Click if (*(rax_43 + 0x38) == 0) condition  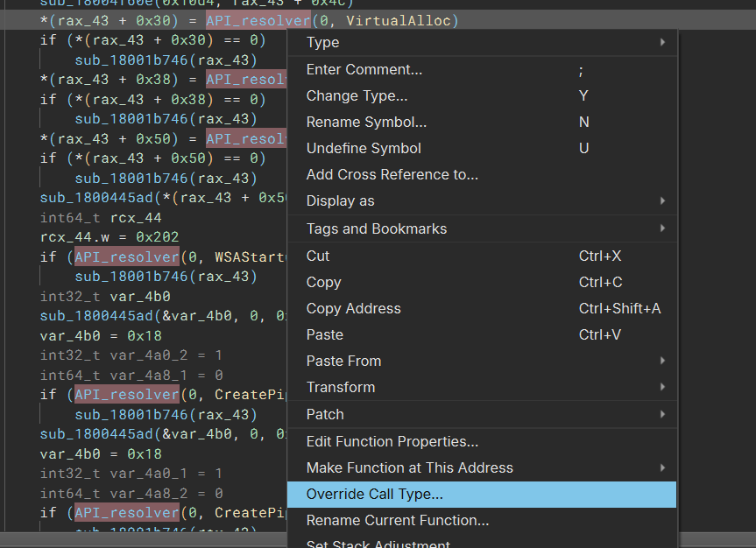[x=152, y=99]
